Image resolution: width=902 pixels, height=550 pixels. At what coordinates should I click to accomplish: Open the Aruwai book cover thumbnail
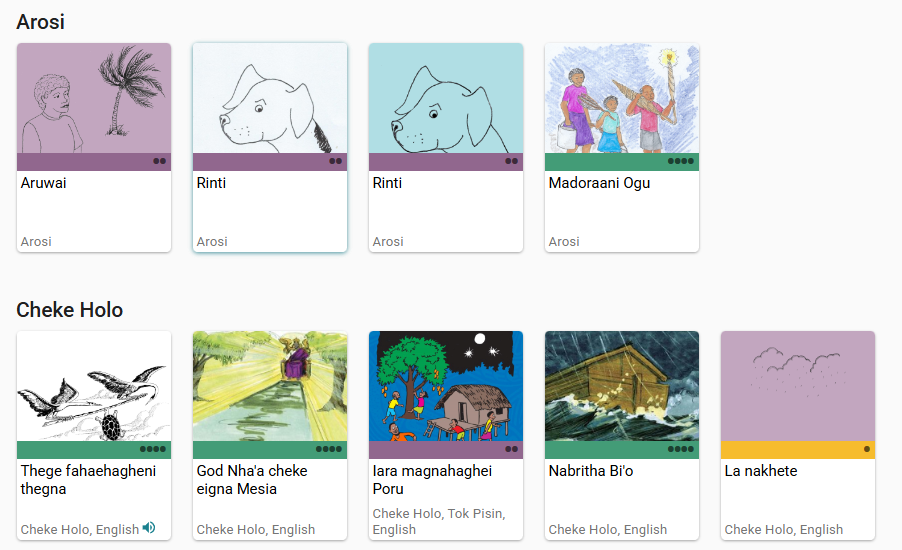pos(94,98)
